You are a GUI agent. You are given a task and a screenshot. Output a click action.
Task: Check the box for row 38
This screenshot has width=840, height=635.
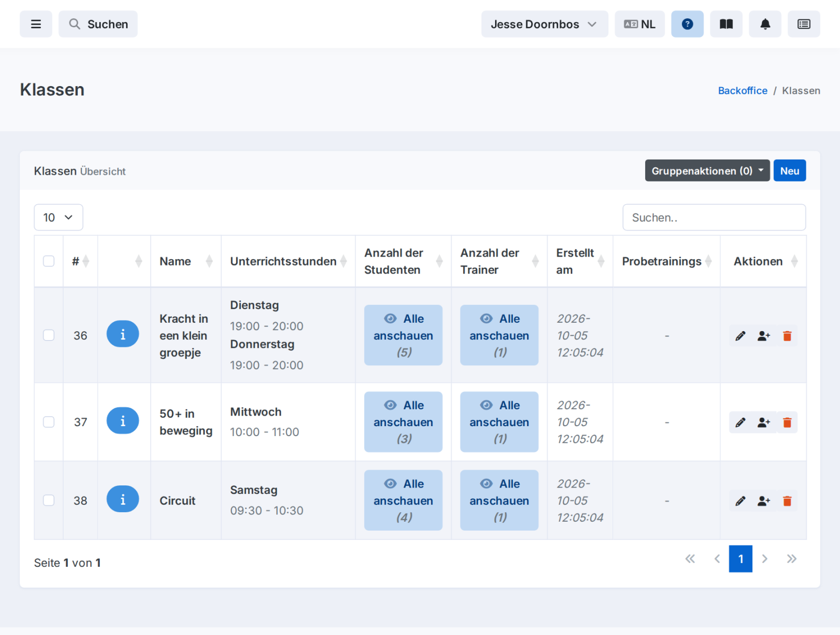(49, 500)
